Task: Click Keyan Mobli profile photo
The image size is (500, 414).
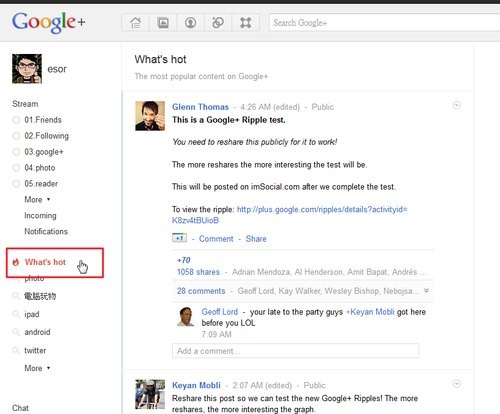Action: (150, 394)
